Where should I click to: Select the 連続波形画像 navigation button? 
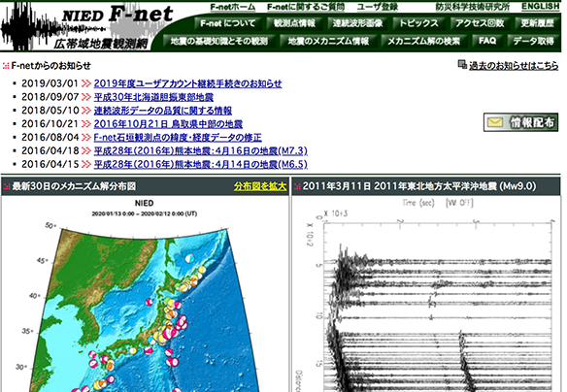357,23
